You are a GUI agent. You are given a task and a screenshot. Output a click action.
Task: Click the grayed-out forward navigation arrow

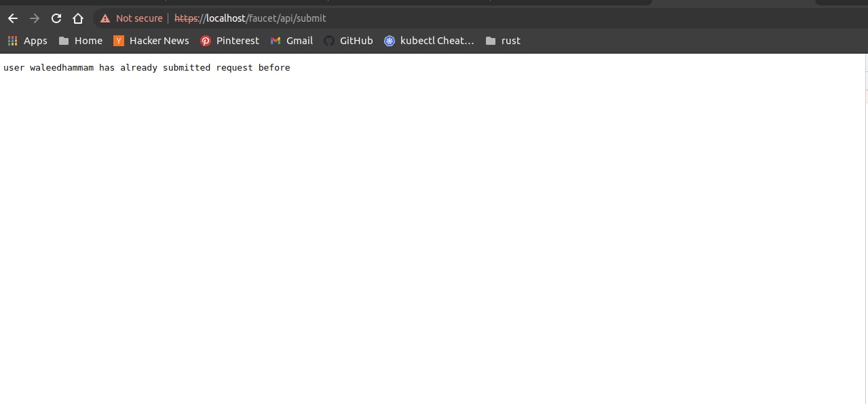click(34, 18)
